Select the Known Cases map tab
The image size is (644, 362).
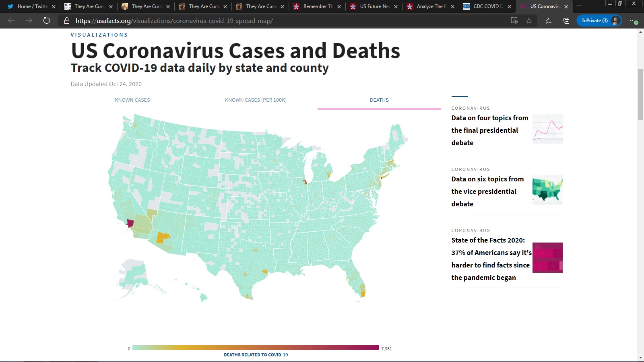tap(132, 100)
